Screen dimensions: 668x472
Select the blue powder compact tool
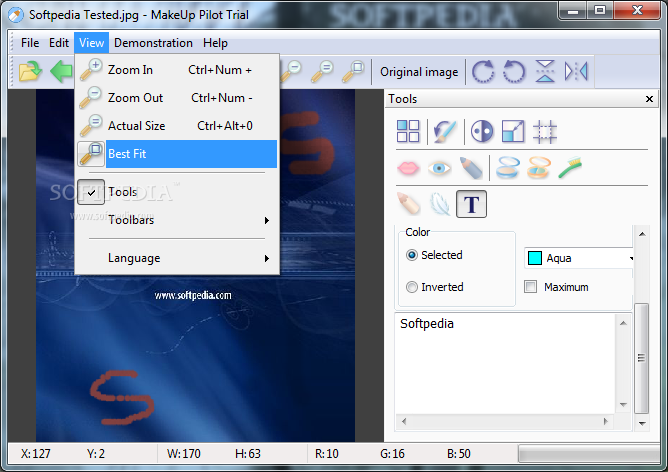click(x=508, y=167)
